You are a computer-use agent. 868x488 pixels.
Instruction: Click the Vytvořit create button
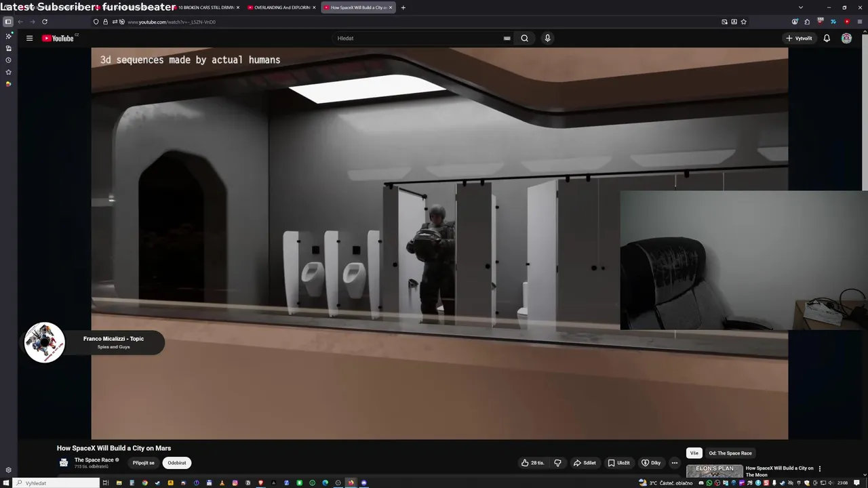pyautogui.click(x=799, y=38)
